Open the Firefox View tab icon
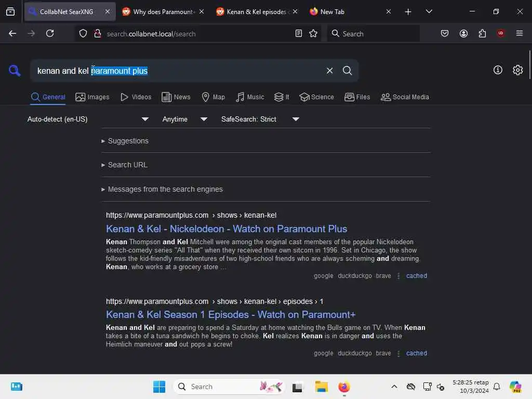The width and height of the screenshot is (532, 399). click(10, 11)
